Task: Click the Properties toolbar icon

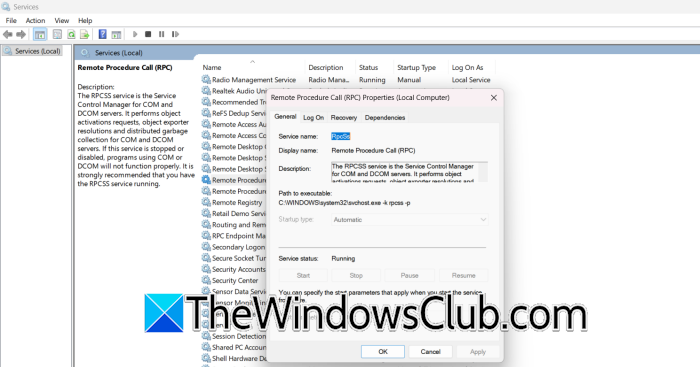Action: click(57, 34)
